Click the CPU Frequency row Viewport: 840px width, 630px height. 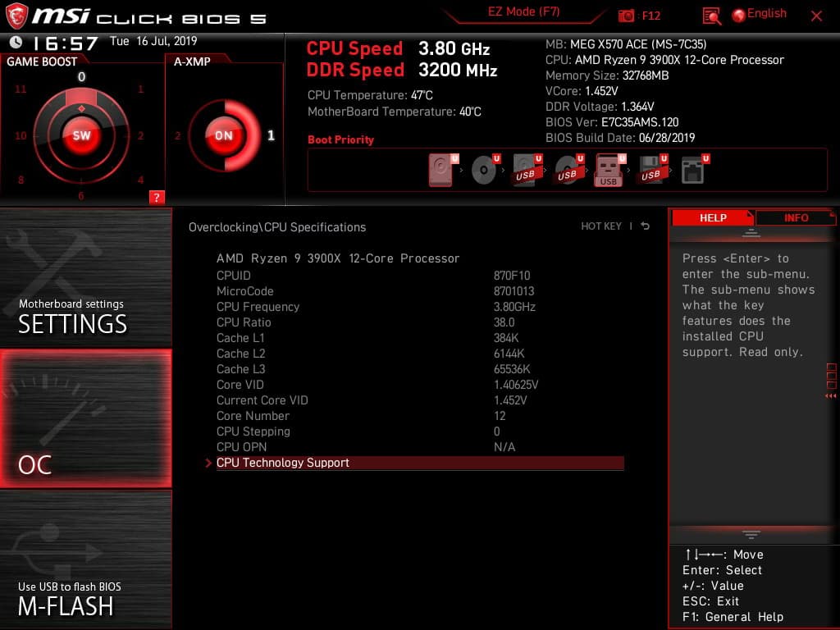tap(420, 307)
